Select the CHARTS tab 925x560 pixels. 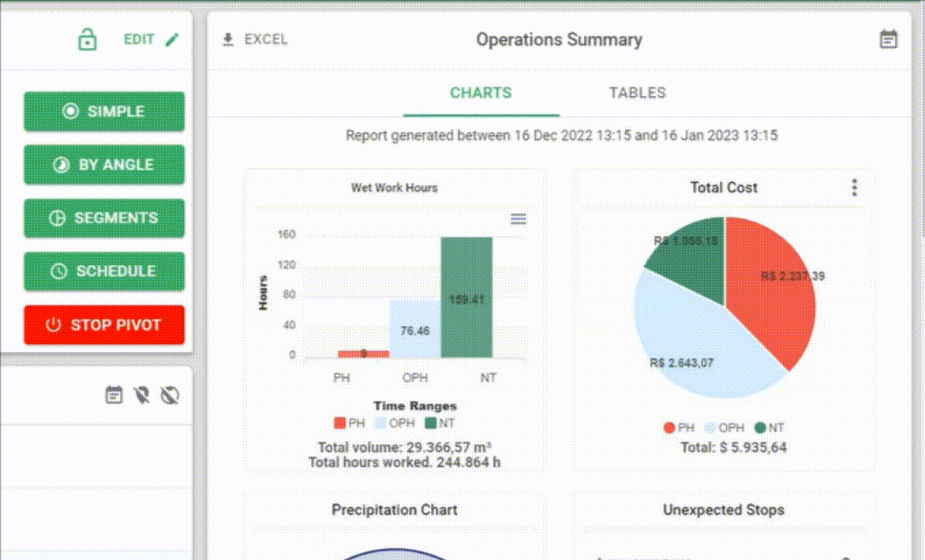click(481, 92)
